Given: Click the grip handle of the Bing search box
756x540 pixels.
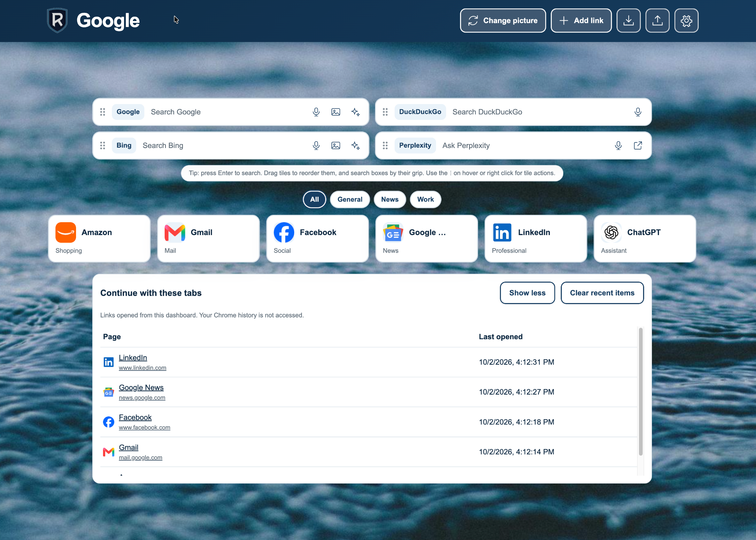Looking at the screenshot, I should [x=103, y=145].
